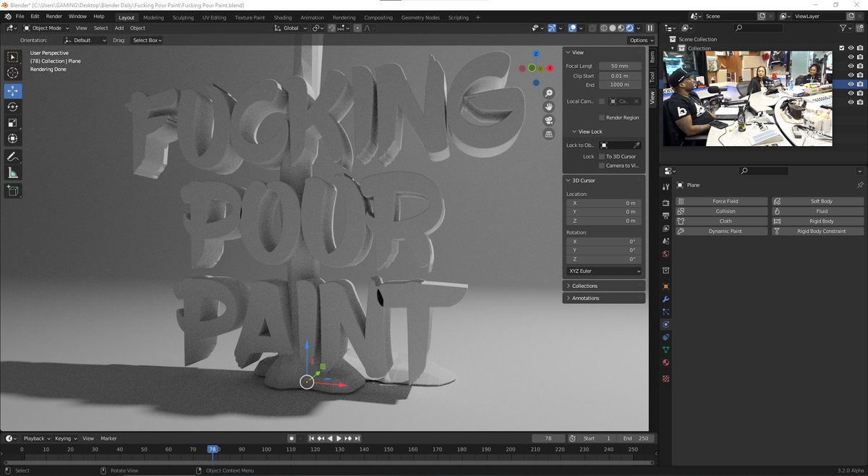Viewport: 868px width, 476px height.
Task: Enable Lock To 3D Cursor checkbox
Action: 602,156
